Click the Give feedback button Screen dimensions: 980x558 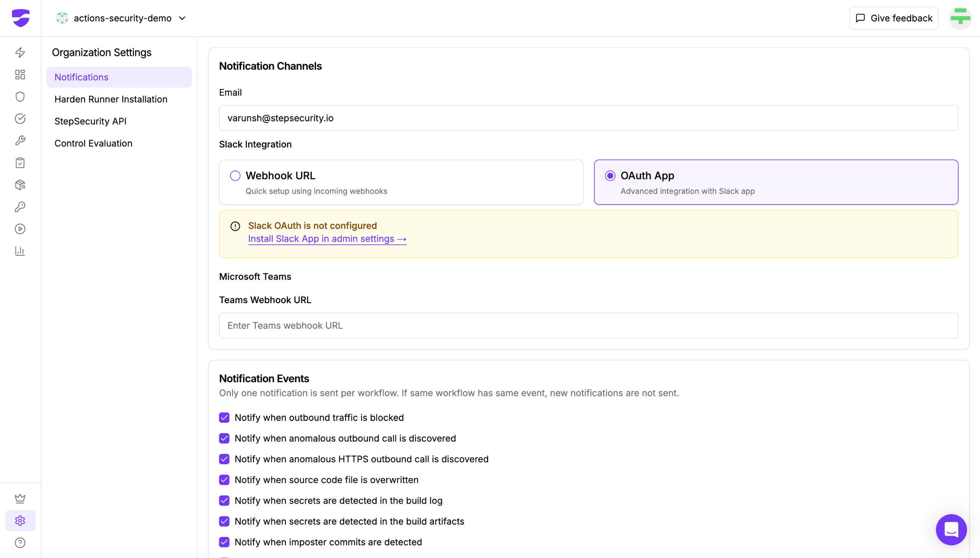(894, 18)
